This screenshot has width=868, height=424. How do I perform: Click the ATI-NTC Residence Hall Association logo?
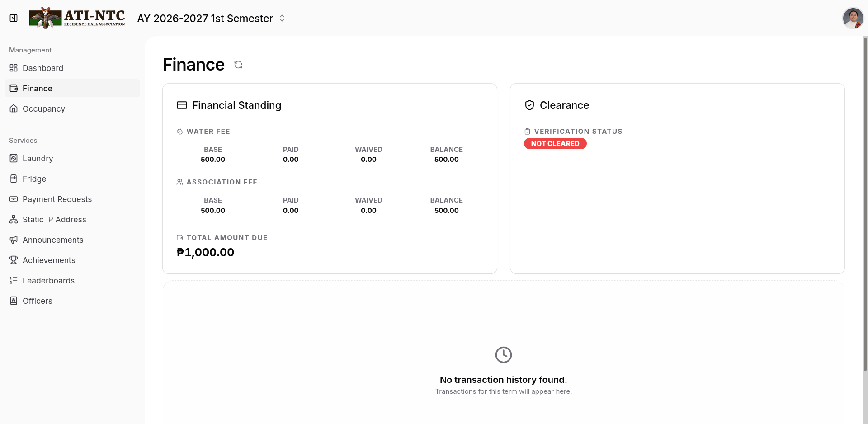click(77, 18)
